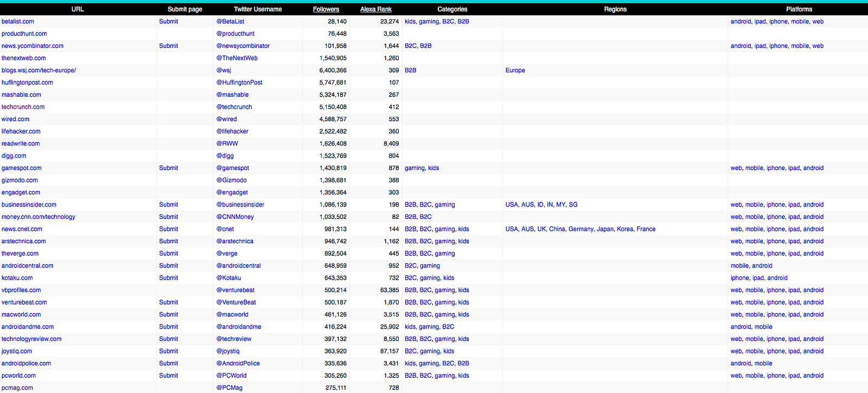Click the @wsj Twitter handle
Viewport: 868px width, 393px height.
click(224, 71)
